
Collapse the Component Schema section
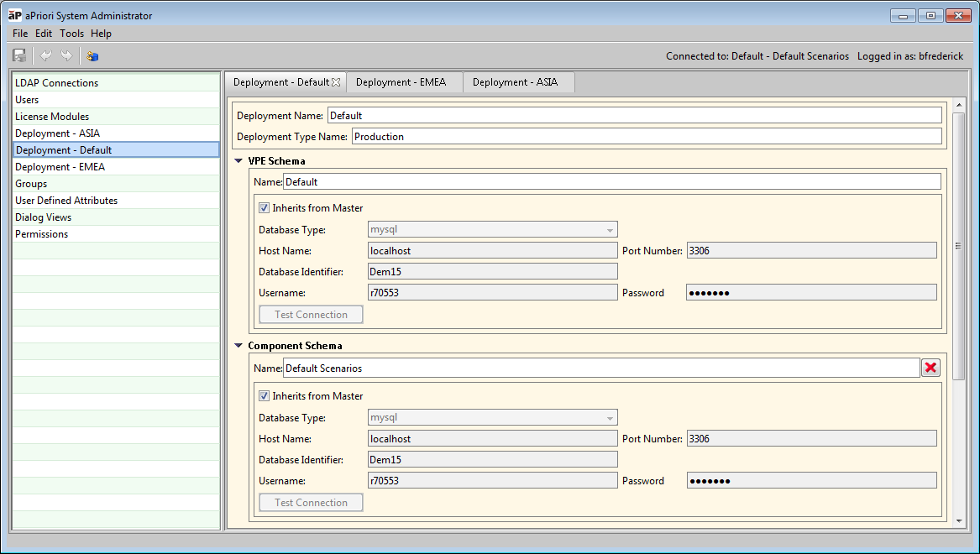point(238,345)
